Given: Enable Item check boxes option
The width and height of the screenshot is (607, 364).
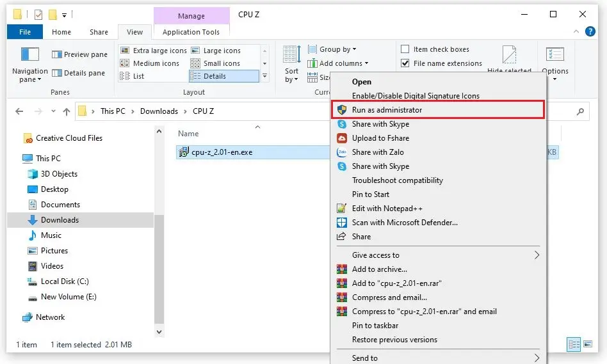Looking at the screenshot, I should pos(405,49).
